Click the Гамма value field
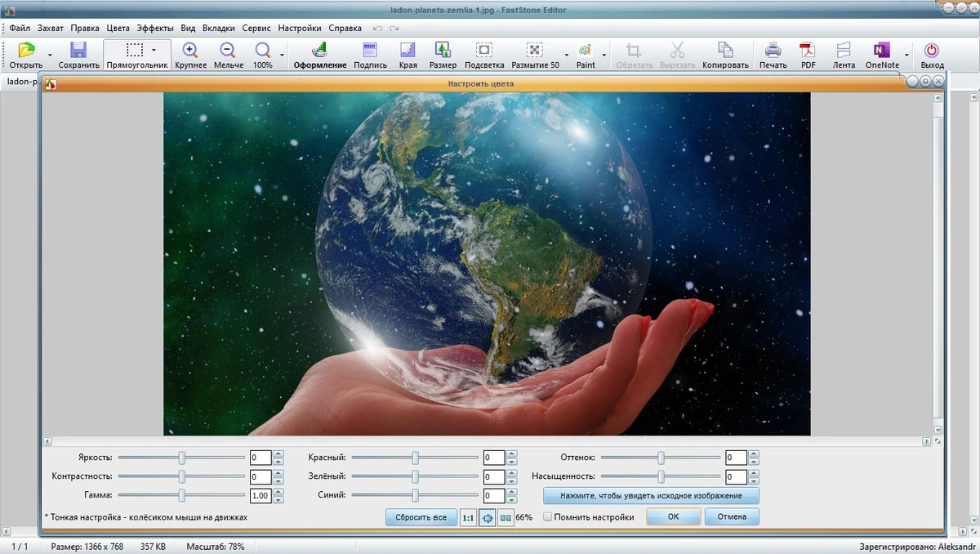Viewport: 980px width, 554px height. click(261, 496)
